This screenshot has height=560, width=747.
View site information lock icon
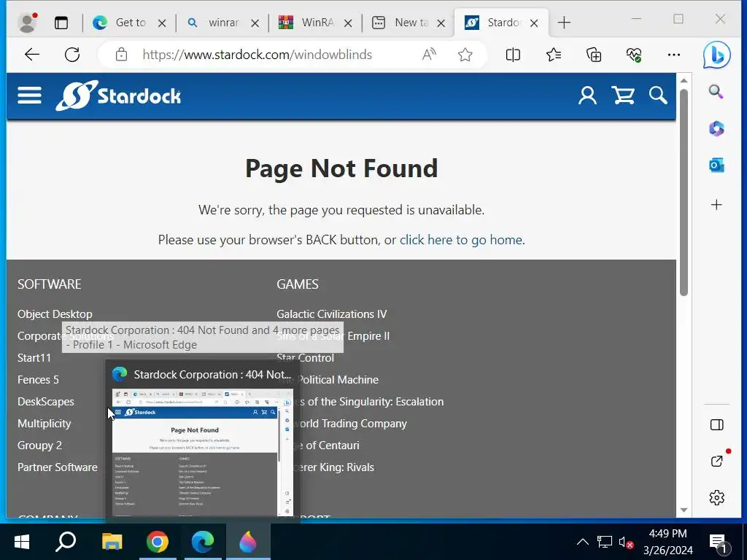click(x=122, y=55)
